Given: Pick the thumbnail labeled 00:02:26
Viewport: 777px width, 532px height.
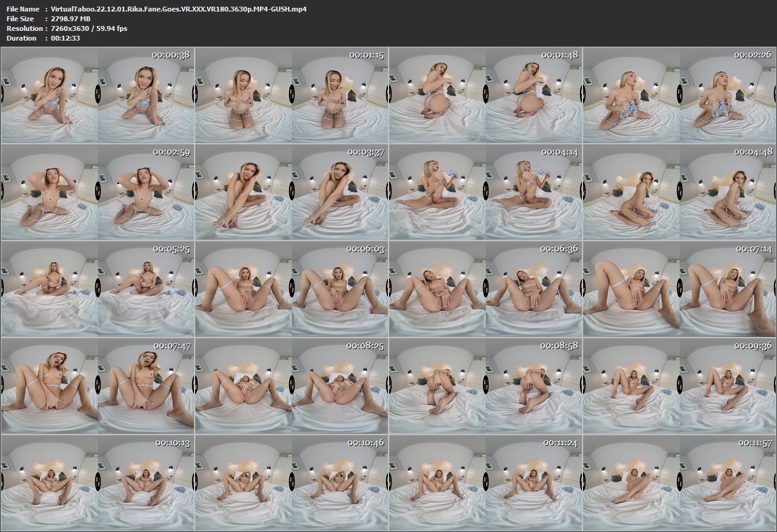Looking at the screenshot, I should 679,96.
